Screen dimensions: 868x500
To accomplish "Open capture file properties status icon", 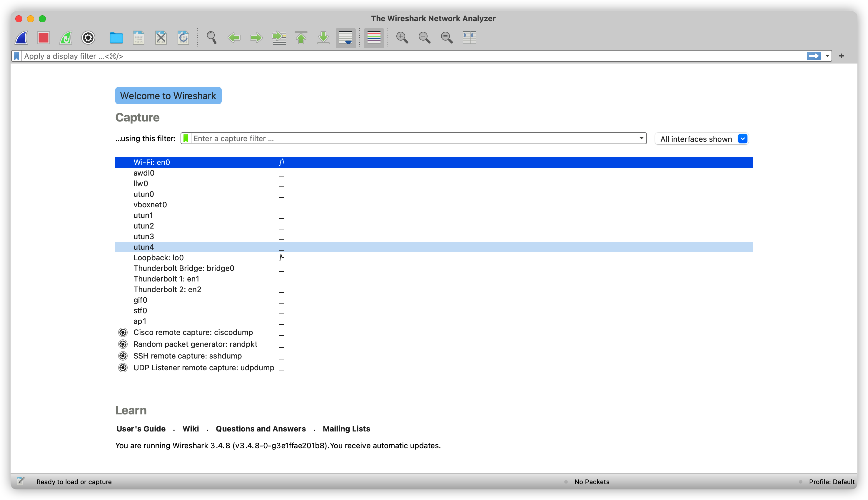I will [x=21, y=481].
